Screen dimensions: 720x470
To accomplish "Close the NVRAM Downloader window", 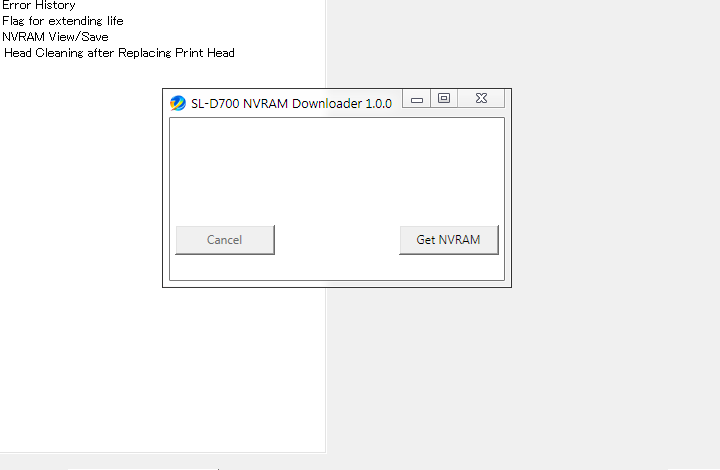I will (481, 99).
